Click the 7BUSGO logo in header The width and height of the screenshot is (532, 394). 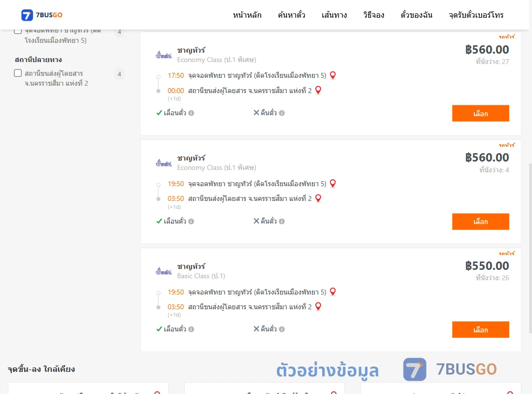pyautogui.click(x=42, y=15)
